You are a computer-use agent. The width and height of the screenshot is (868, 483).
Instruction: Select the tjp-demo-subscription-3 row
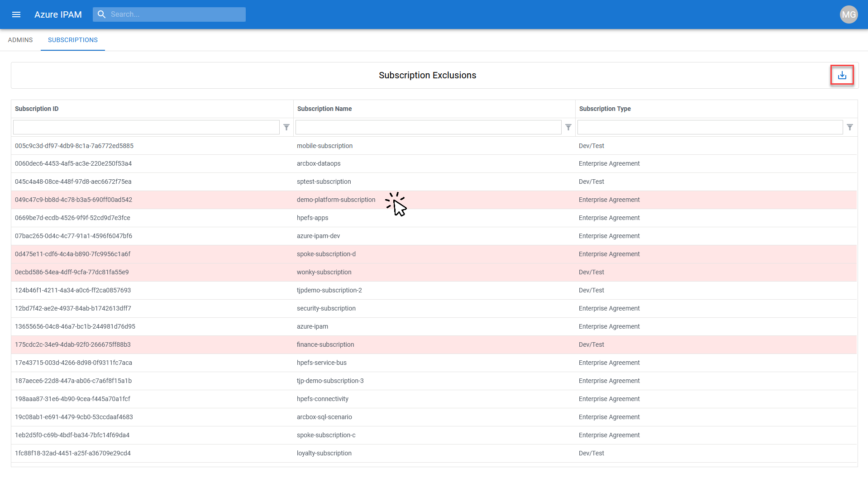[434, 381]
